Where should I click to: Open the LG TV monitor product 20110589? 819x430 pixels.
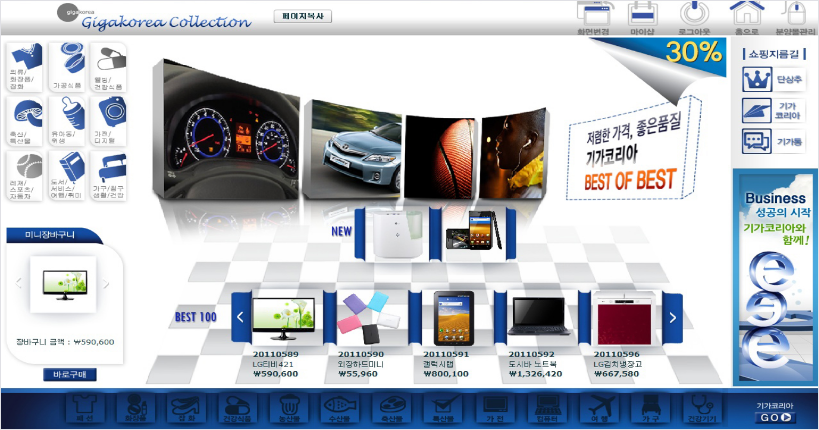(x=284, y=318)
